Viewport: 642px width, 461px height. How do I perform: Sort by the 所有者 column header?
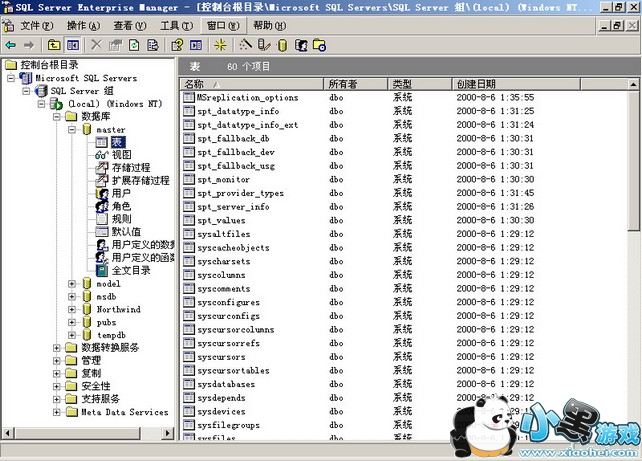coord(343,85)
